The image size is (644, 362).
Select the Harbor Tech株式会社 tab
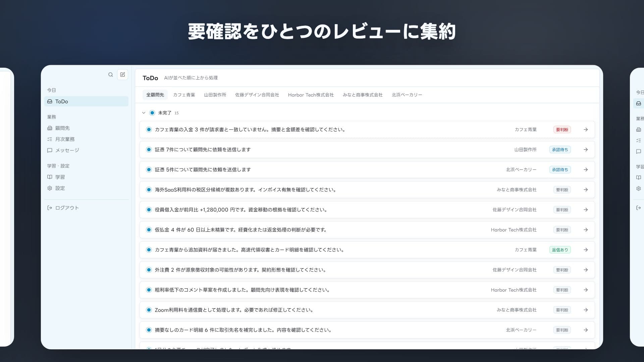pyautogui.click(x=311, y=95)
